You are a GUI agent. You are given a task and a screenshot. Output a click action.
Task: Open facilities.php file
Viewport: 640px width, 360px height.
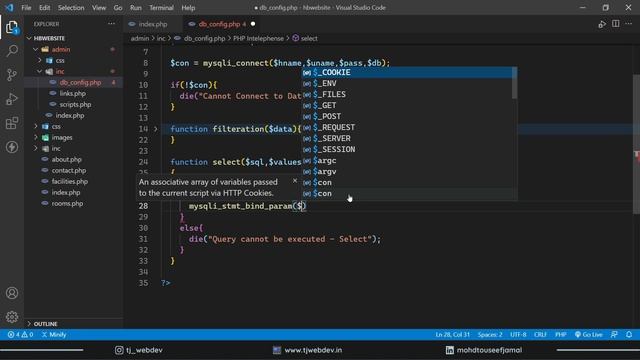point(70,182)
